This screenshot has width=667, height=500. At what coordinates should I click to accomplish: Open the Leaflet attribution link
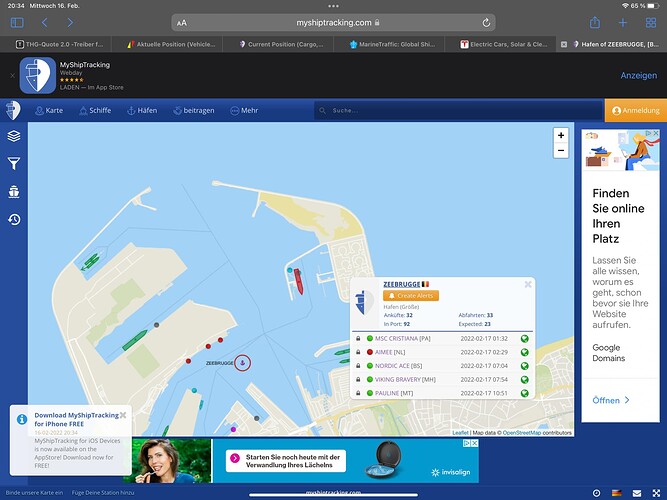click(x=460, y=433)
